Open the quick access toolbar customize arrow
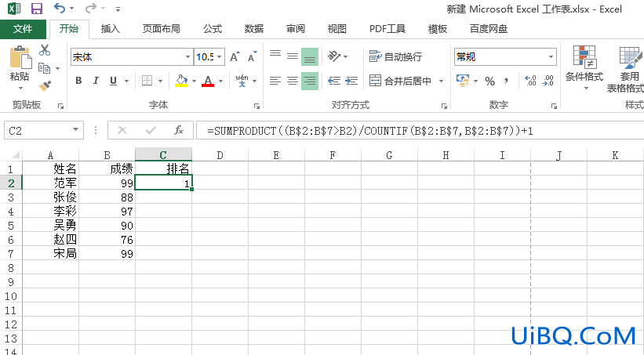The image size is (644, 355). [x=118, y=9]
